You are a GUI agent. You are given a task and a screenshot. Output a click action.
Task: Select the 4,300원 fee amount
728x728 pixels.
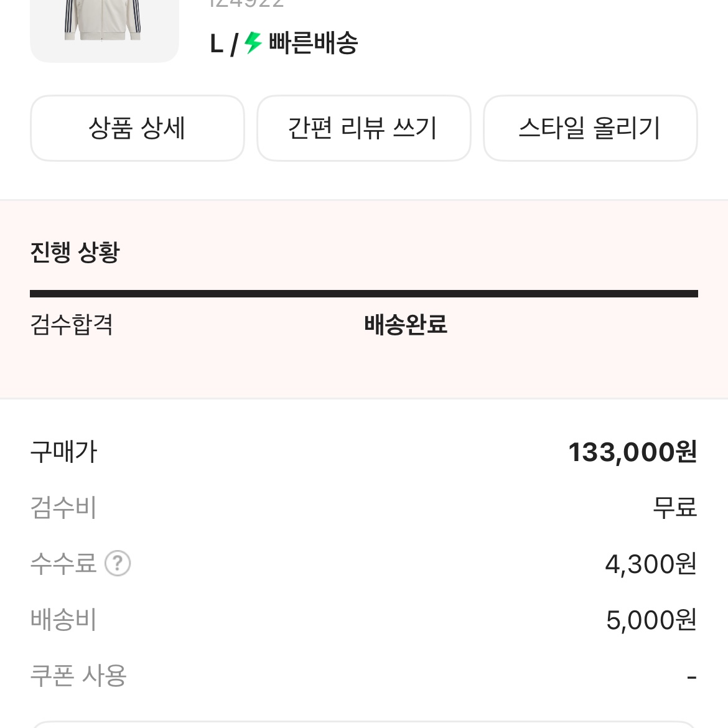point(650,564)
